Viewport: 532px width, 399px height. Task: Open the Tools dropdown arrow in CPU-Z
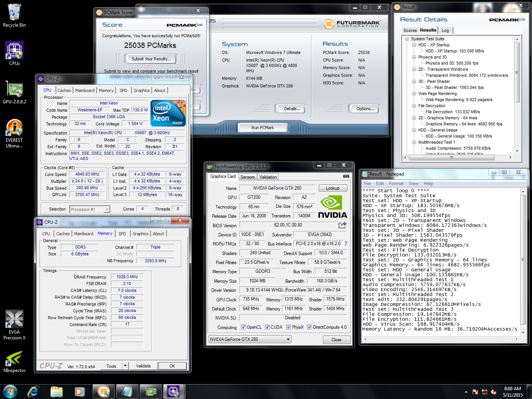tap(125, 366)
